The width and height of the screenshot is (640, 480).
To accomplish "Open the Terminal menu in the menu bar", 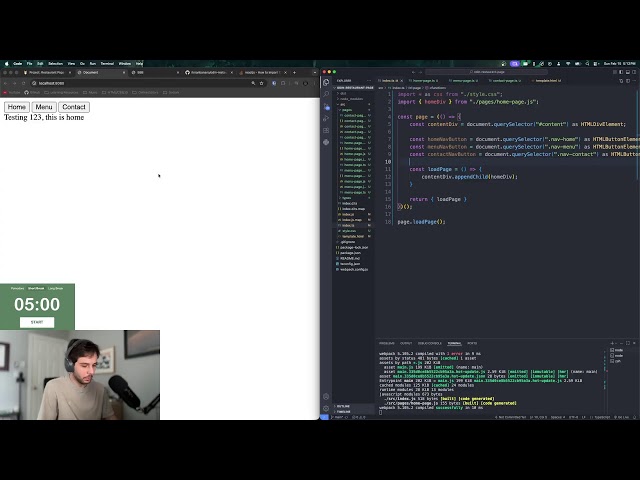I will coord(107,64).
